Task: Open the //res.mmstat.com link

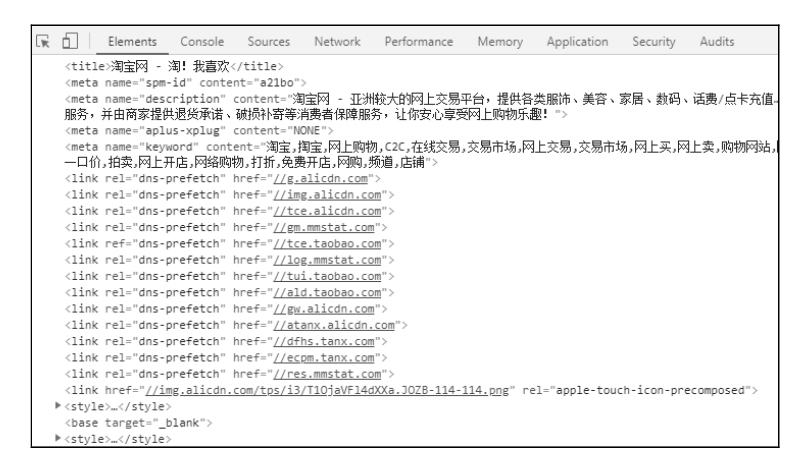Action: click(327, 374)
